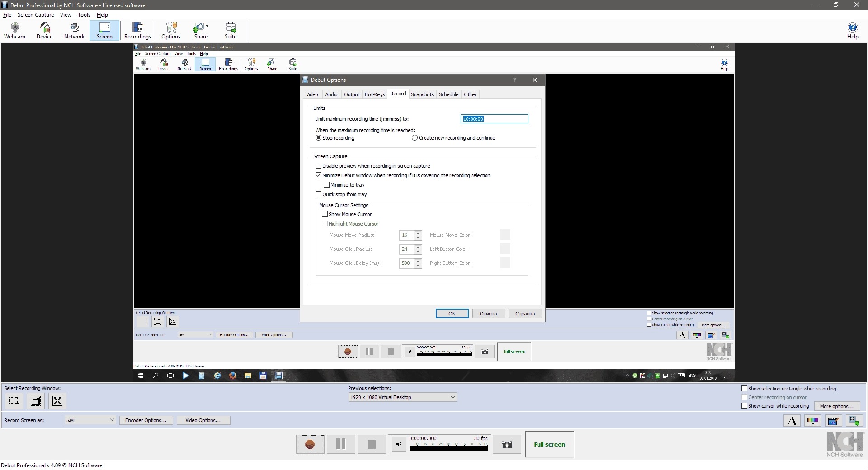
Task: Switch to the Video tab
Action: pos(312,94)
